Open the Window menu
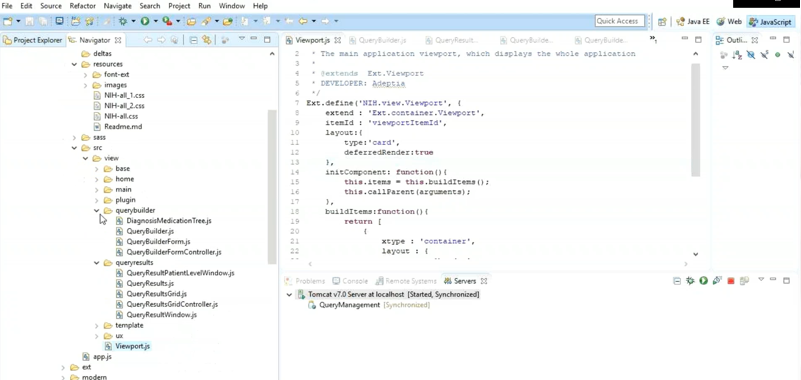Image resolution: width=801 pixels, height=380 pixels. [x=231, y=6]
